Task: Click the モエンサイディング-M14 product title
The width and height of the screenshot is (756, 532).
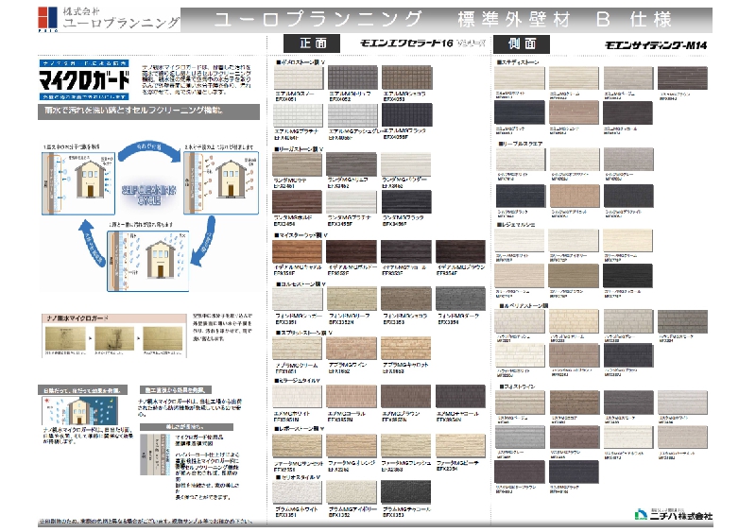Action: point(656,45)
